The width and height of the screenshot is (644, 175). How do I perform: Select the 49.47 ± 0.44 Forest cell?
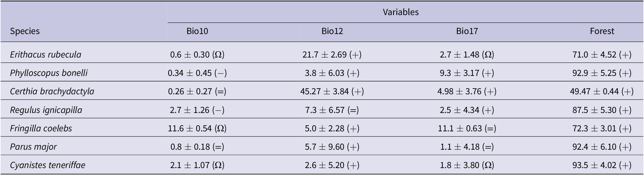tap(602, 91)
